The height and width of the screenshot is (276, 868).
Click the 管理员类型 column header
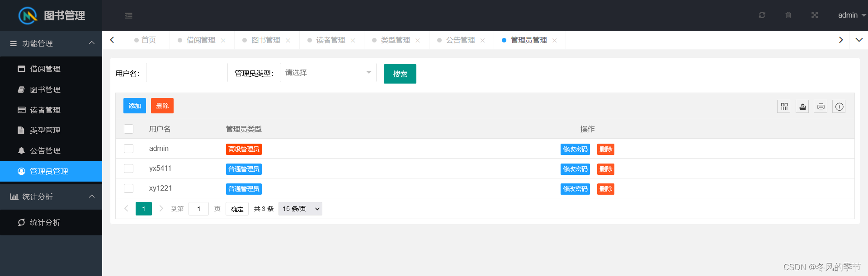point(244,129)
